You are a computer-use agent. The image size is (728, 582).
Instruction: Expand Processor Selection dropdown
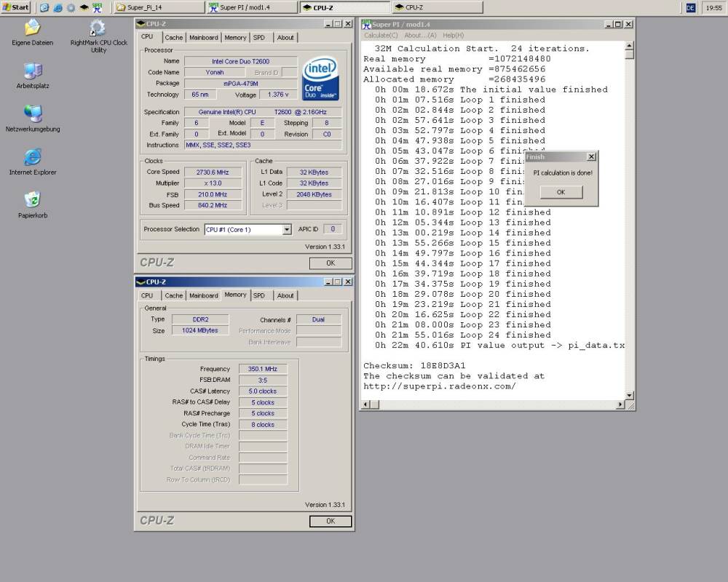287,230
